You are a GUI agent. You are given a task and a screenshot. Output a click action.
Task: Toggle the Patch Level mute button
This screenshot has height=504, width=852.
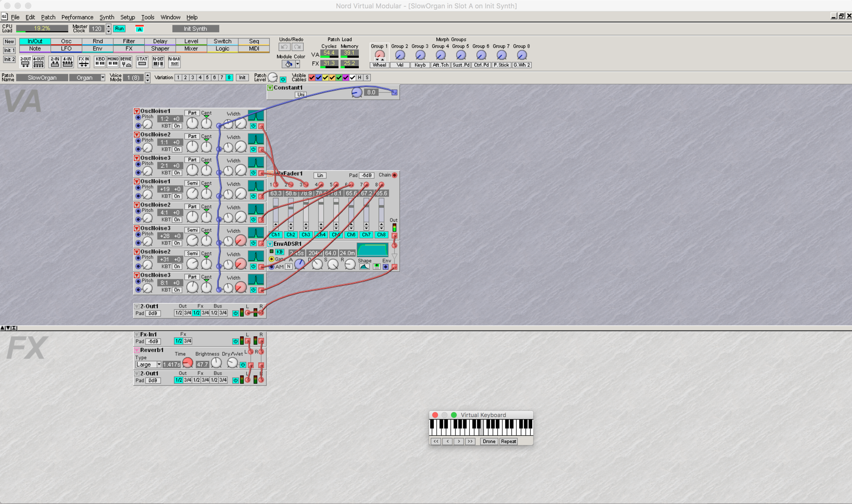[283, 79]
